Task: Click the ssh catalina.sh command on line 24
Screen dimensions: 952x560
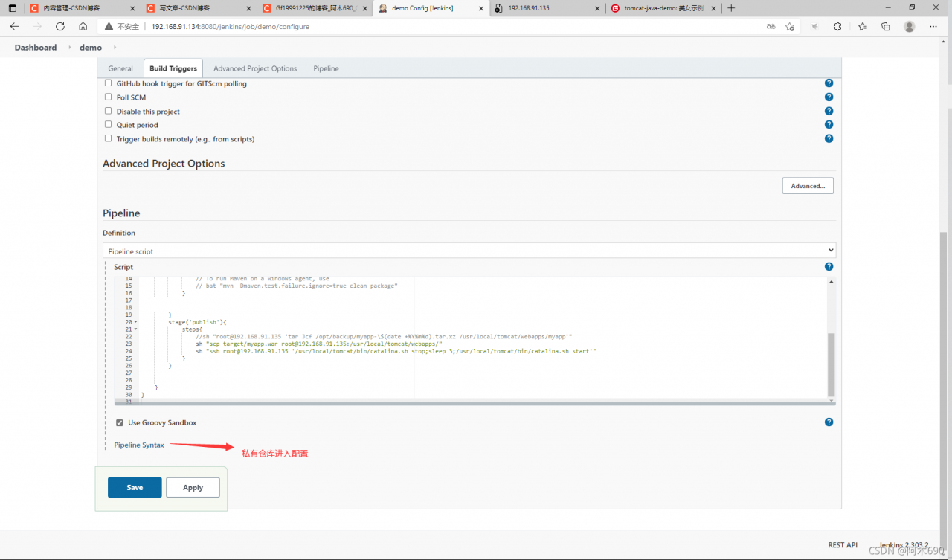Action: click(x=396, y=351)
